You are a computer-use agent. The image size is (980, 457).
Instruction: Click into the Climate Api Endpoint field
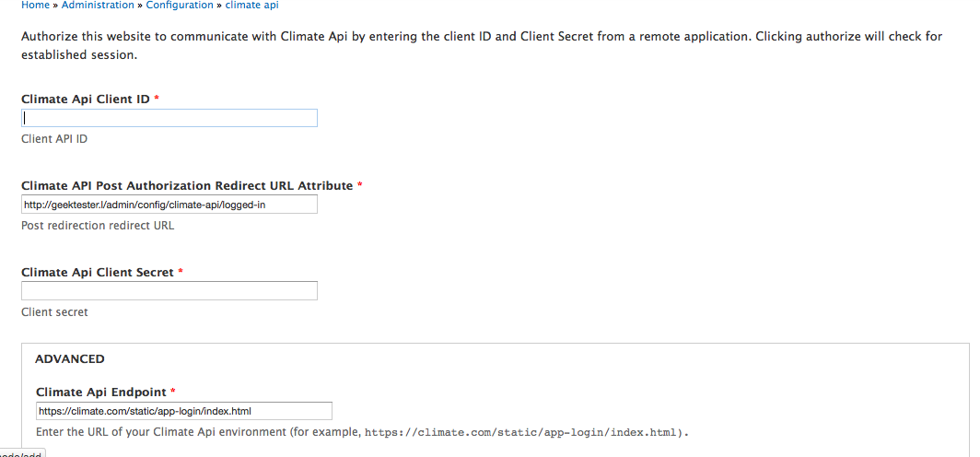(184, 411)
